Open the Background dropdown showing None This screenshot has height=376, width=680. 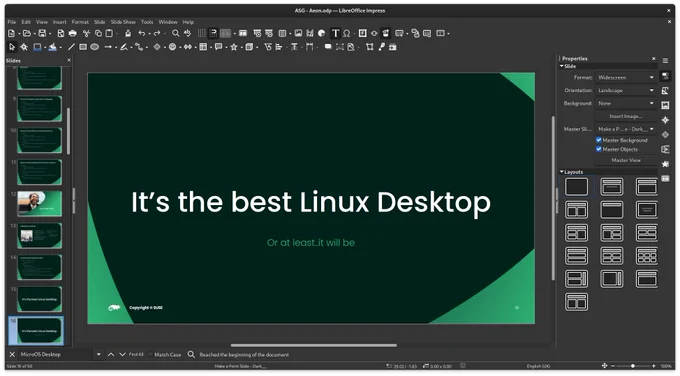pos(625,103)
